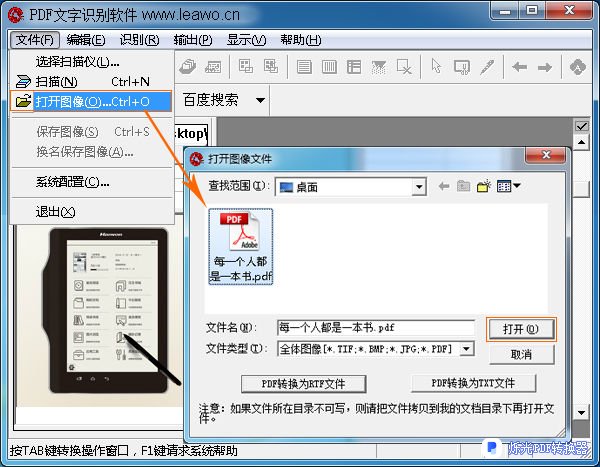600x467 pixels.
Task: Click the funnel-shaped image region icon
Action: [x=379, y=67]
